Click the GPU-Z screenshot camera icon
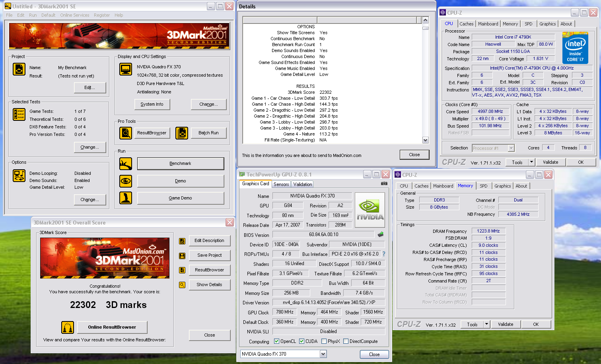The width and height of the screenshot is (601, 364). pos(384,184)
